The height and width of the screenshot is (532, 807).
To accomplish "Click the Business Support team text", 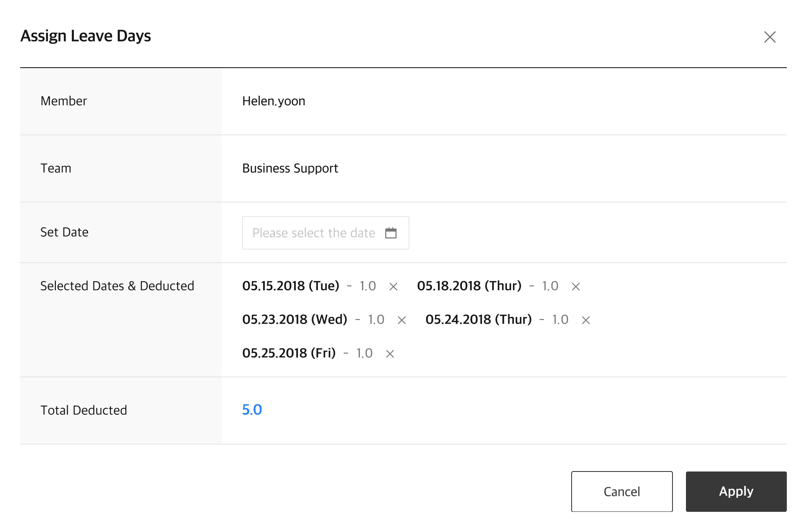I will [x=290, y=168].
